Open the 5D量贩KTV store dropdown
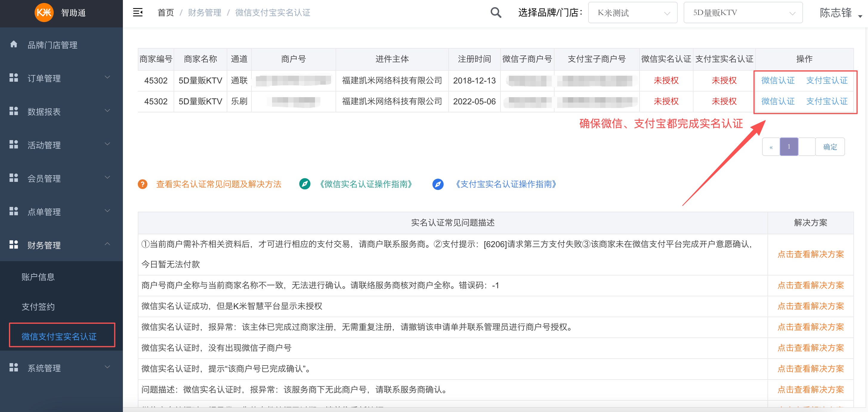The height and width of the screenshot is (412, 868). pos(743,13)
